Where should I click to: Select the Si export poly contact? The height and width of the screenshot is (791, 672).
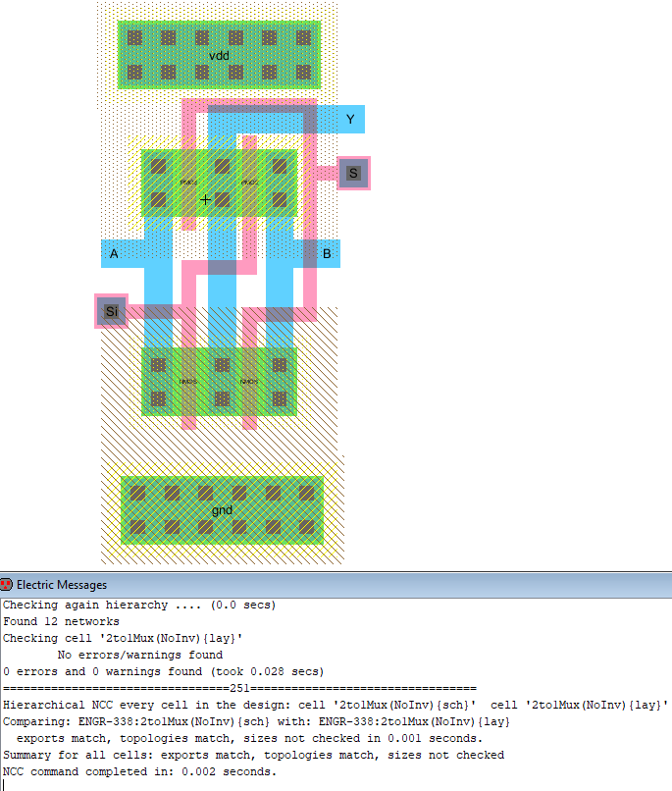(111, 312)
